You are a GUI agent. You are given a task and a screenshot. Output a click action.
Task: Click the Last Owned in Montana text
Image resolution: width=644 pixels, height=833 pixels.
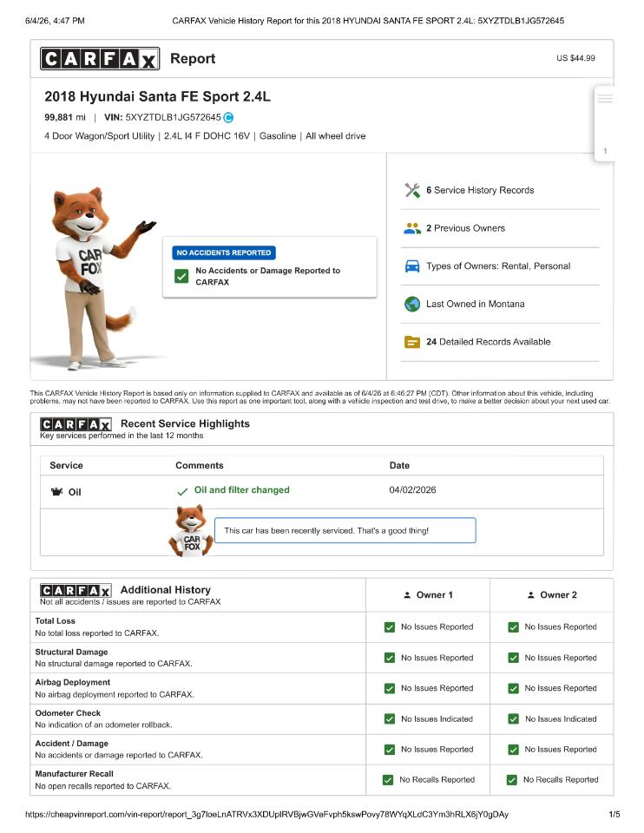point(475,304)
